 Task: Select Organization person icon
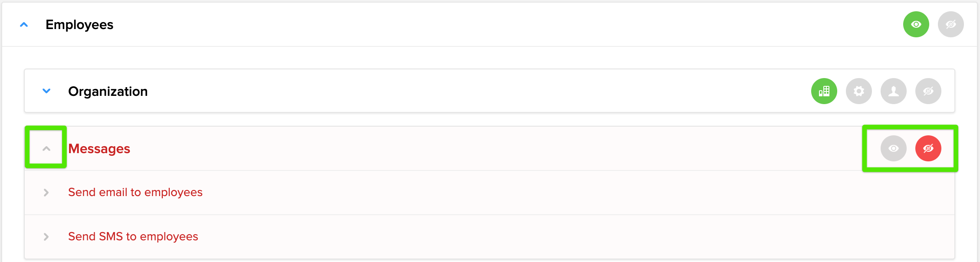tap(893, 91)
